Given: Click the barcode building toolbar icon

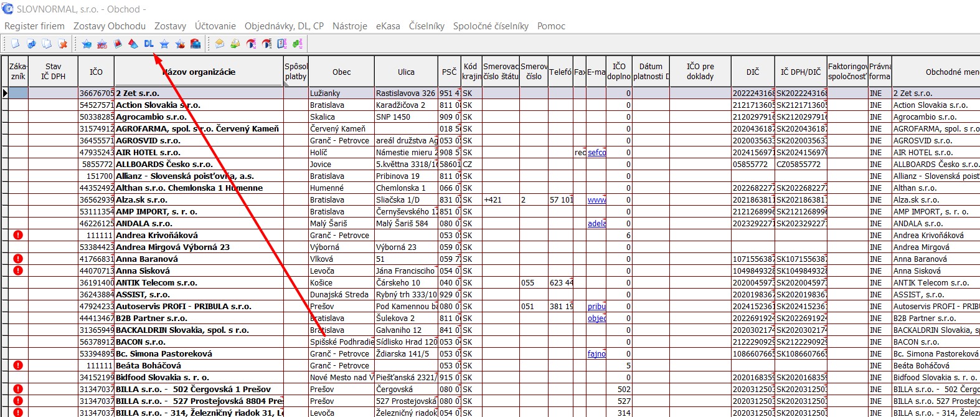Looking at the screenshot, I should [196, 44].
